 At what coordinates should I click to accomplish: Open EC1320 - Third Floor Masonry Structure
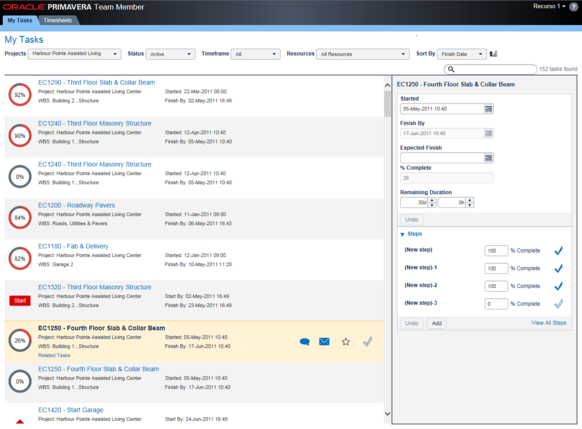tap(95, 287)
